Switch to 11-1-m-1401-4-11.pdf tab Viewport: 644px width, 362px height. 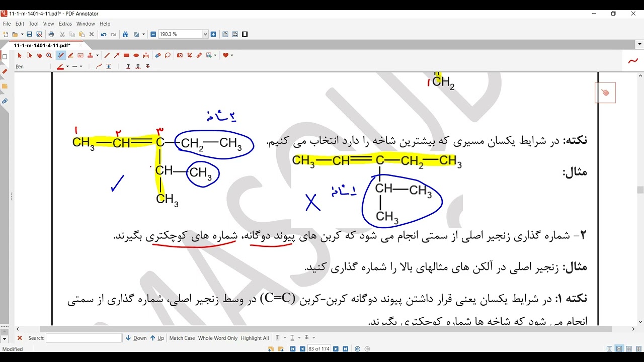[42, 45]
